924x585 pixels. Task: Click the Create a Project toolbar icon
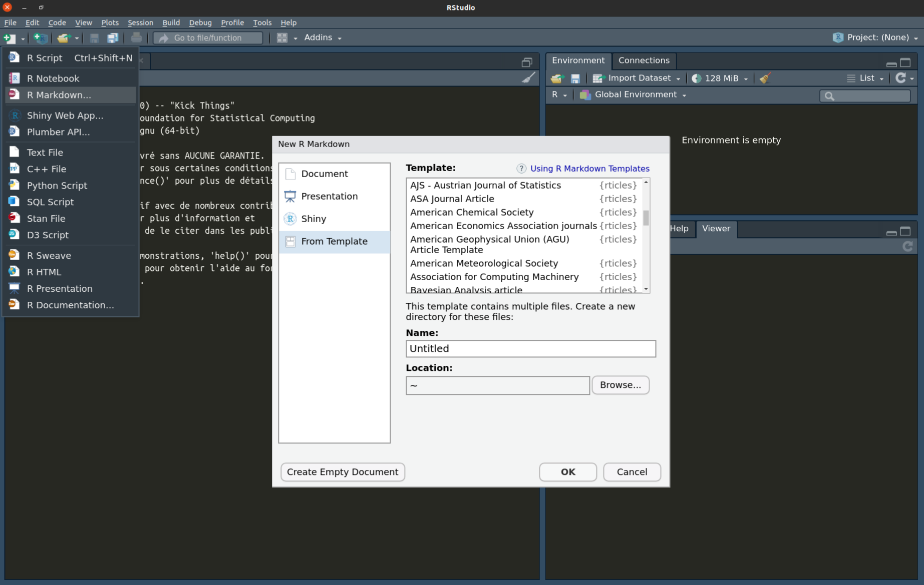[40, 38]
